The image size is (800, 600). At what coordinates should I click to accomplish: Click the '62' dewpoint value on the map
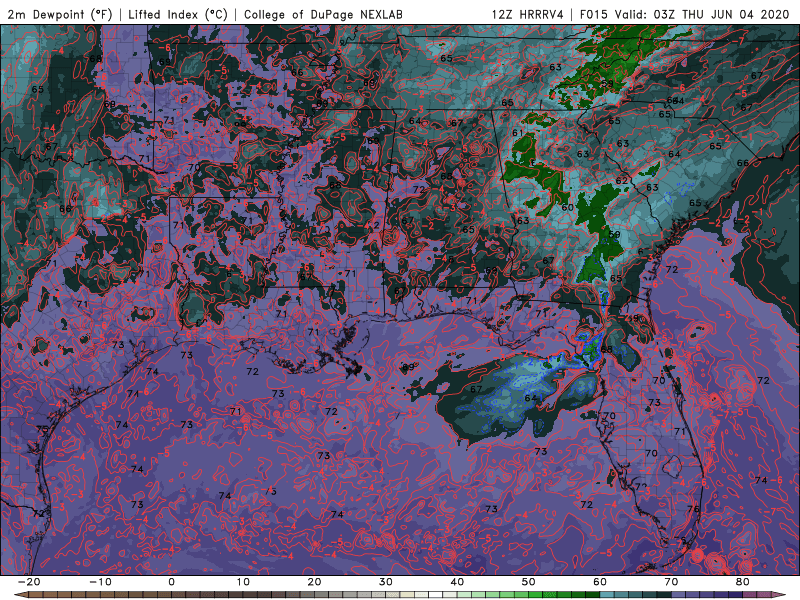click(x=621, y=181)
